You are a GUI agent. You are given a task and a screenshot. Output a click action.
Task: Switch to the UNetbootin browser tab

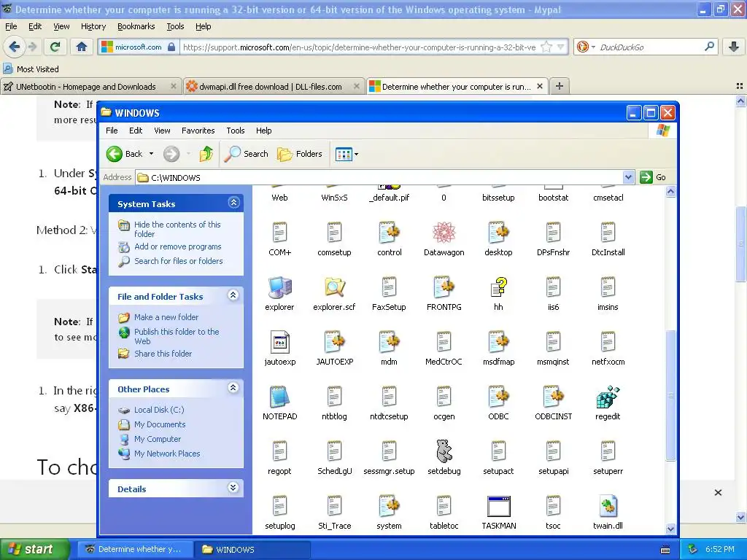[90, 87]
